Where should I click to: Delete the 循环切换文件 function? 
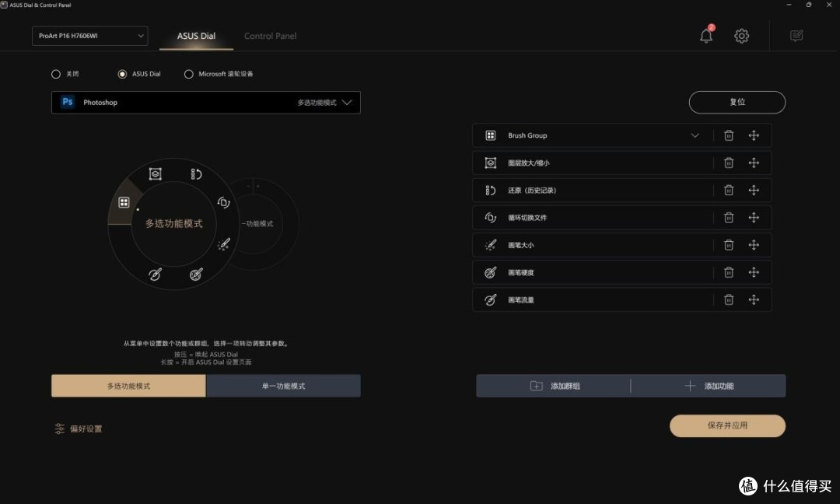click(729, 218)
